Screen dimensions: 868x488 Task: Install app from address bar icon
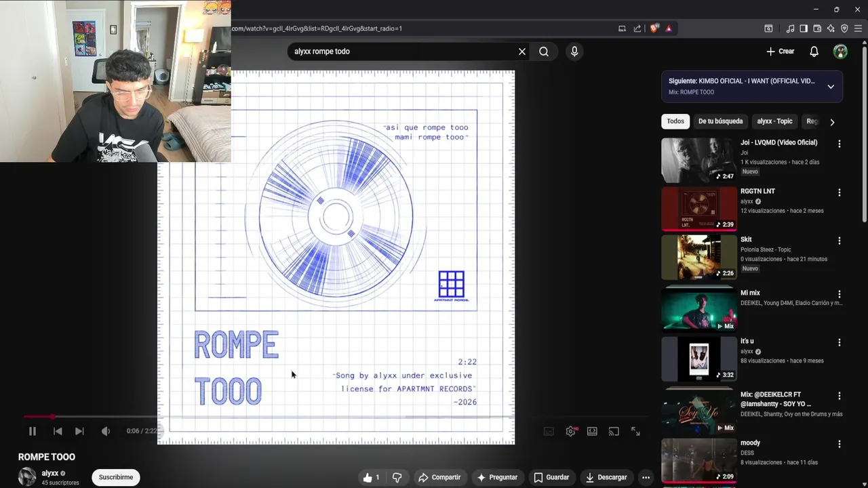point(622,28)
